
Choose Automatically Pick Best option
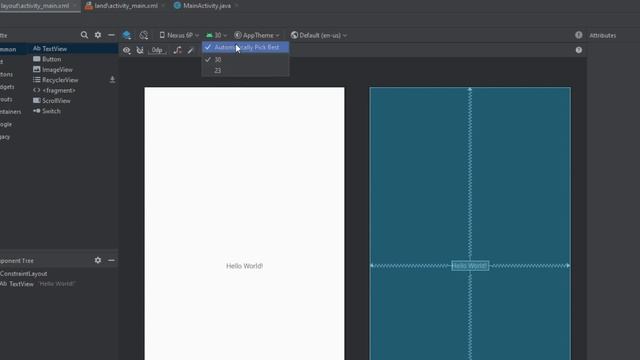tap(246, 47)
